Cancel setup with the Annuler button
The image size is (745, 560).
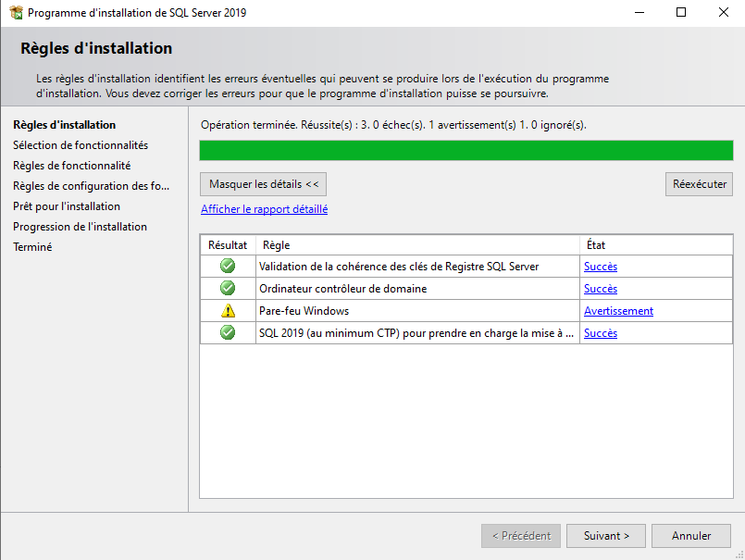point(691,535)
